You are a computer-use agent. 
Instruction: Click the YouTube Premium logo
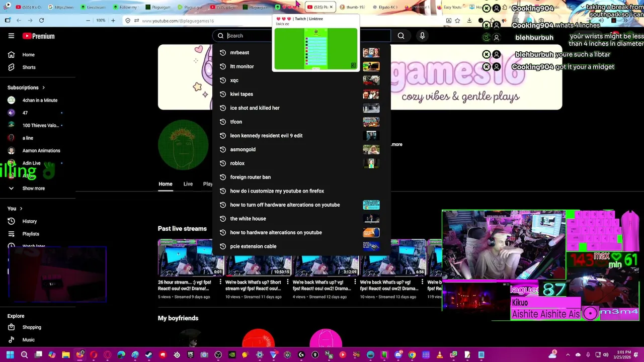[x=38, y=36]
